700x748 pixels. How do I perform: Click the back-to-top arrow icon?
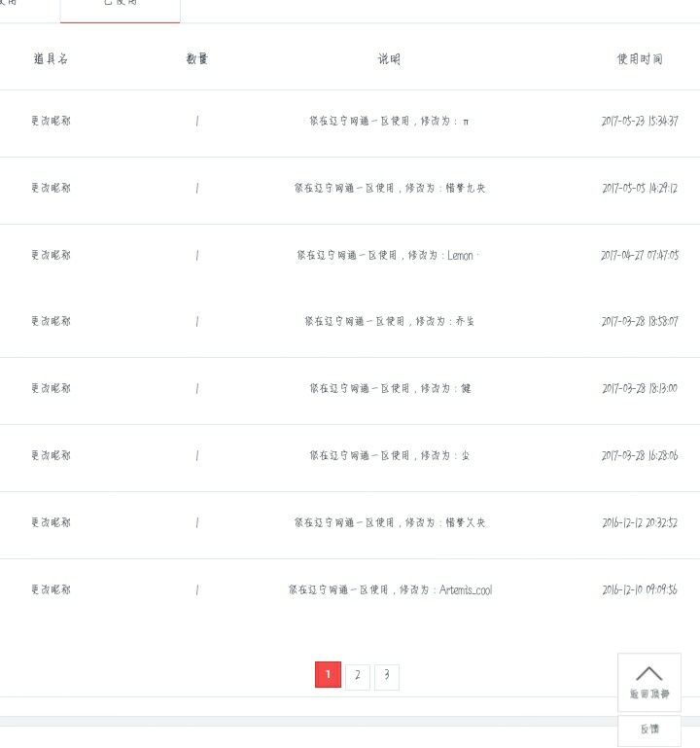[x=649, y=673]
